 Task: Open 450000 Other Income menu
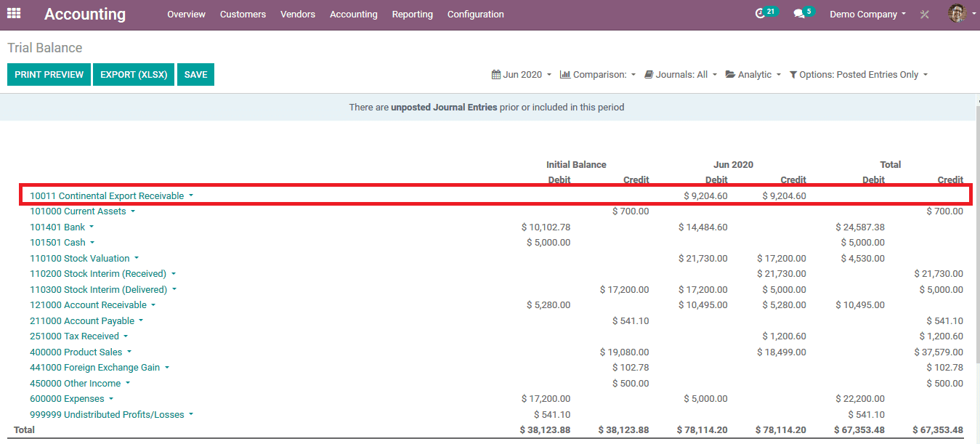pos(79,384)
